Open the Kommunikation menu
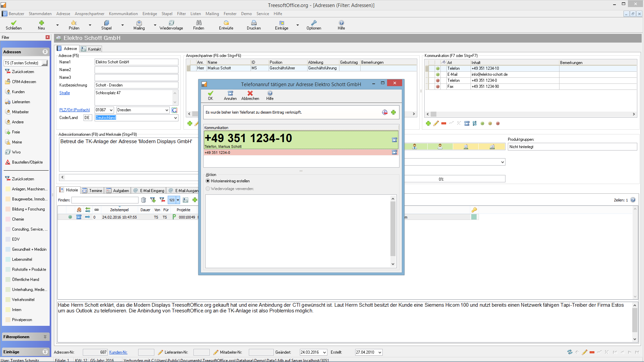 click(x=123, y=14)
